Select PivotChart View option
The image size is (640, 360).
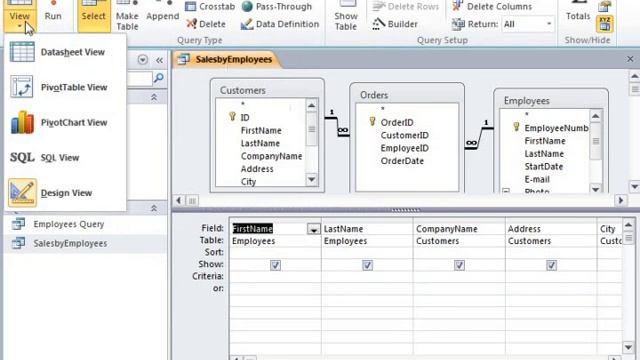(x=65, y=122)
